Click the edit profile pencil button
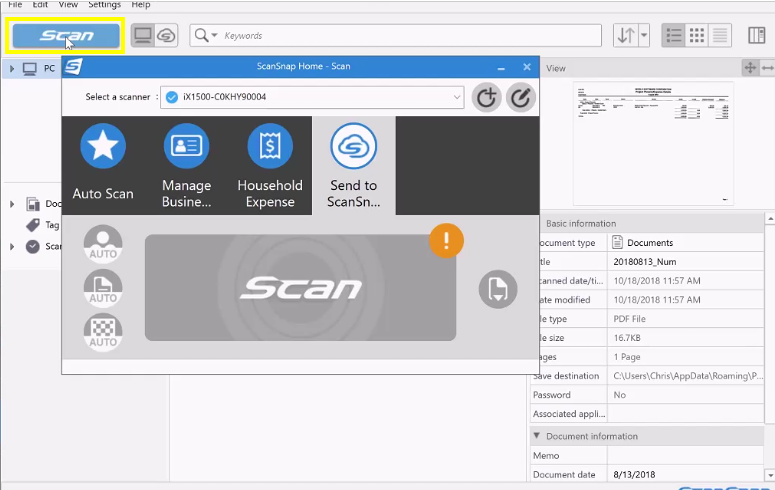Screen dimensions: 775x490 [x=520, y=97]
